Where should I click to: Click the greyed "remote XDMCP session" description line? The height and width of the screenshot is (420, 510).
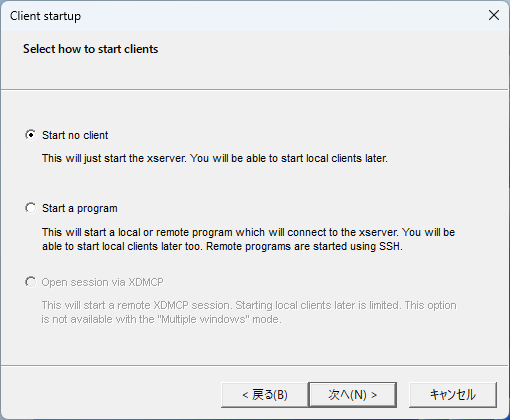pos(249,305)
